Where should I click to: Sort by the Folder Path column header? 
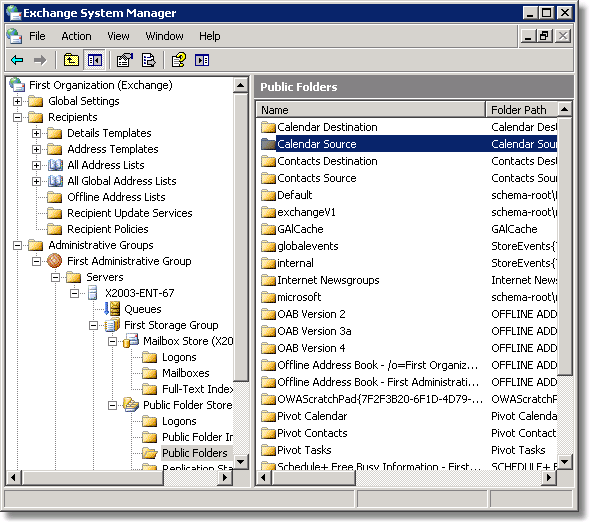pyautogui.click(x=521, y=110)
